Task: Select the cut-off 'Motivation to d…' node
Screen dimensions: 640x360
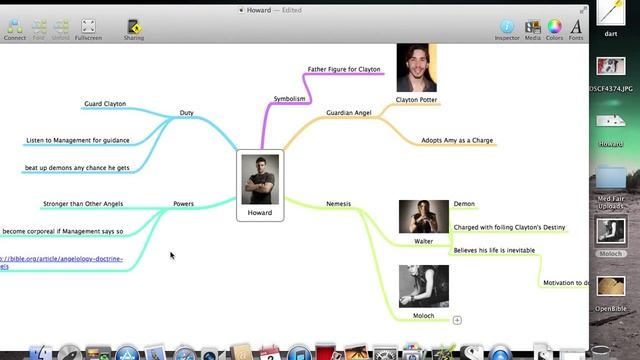Action: pyautogui.click(x=566, y=282)
